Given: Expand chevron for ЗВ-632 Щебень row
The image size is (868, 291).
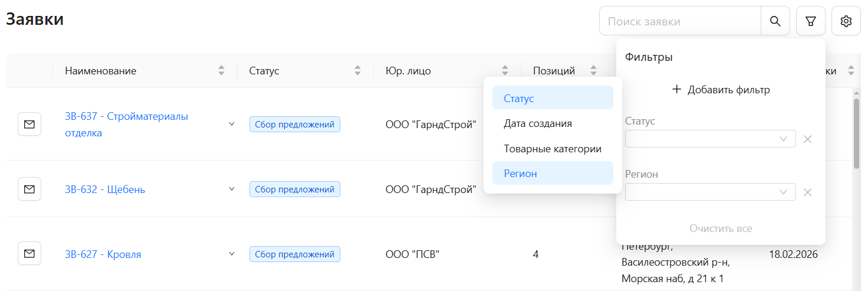Looking at the screenshot, I should click(x=232, y=189).
